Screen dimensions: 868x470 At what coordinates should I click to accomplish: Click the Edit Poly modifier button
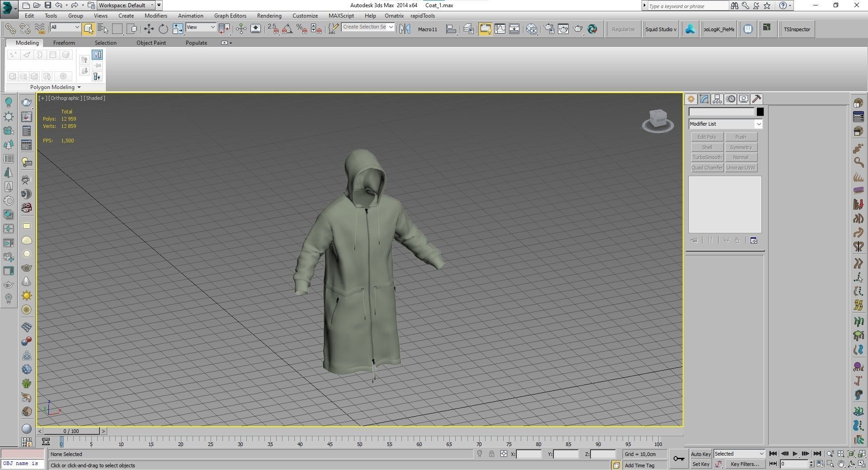click(x=707, y=137)
